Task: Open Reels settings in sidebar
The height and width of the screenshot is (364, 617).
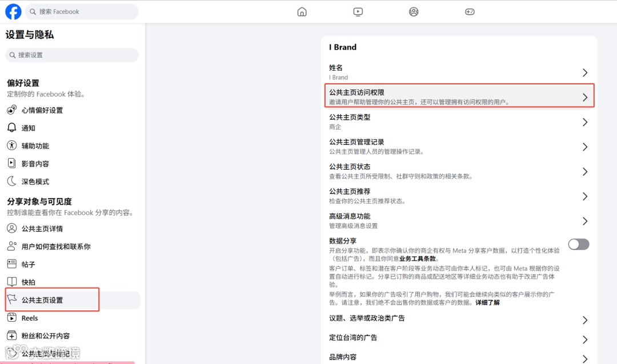Action: (x=73, y=318)
